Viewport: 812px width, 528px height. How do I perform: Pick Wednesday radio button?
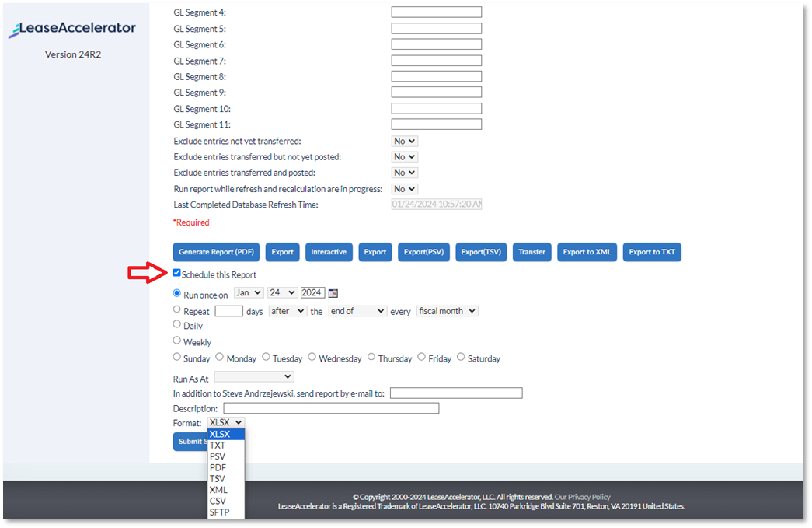click(x=312, y=357)
